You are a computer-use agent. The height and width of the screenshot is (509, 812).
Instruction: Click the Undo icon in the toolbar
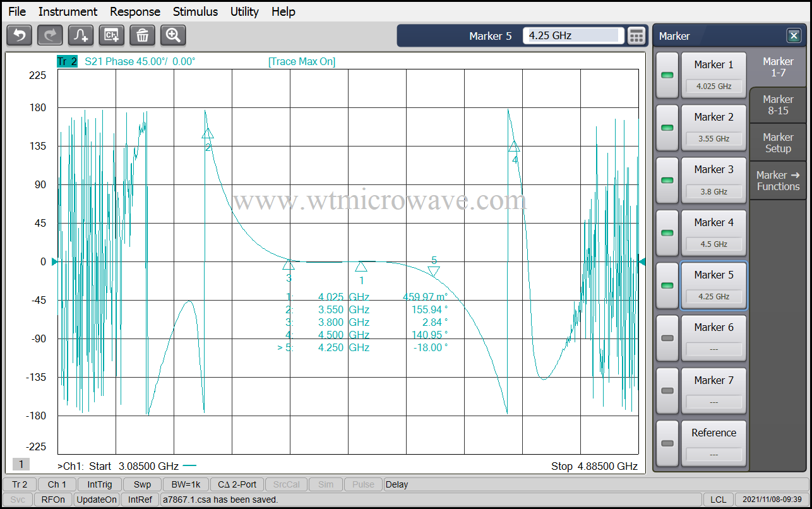click(x=19, y=35)
